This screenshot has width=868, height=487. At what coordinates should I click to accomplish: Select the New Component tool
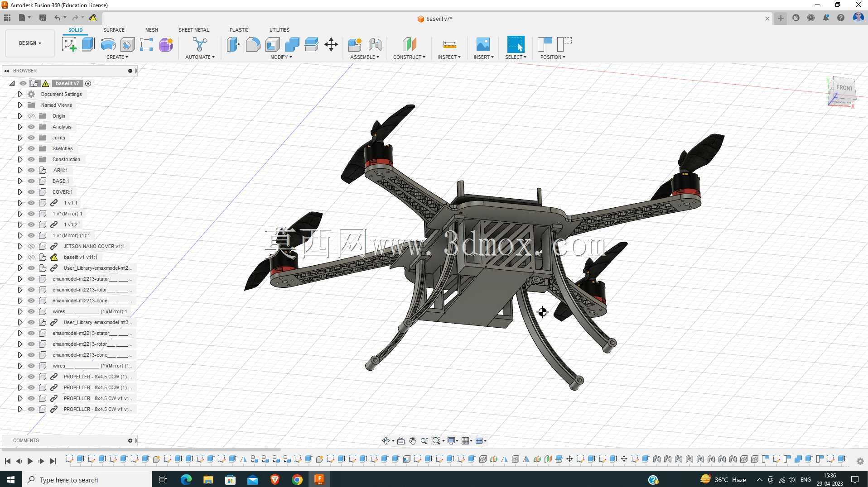[x=355, y=44]
